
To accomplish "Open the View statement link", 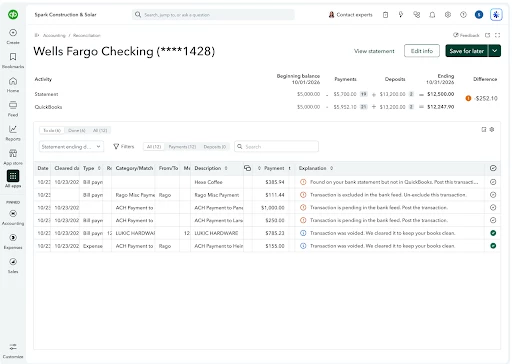I will click(374, 51).
